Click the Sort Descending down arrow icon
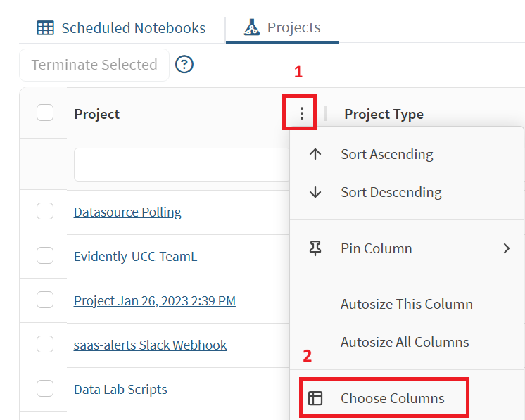The height and width of the screenshot is (420, 525). [x=315, y=192]
